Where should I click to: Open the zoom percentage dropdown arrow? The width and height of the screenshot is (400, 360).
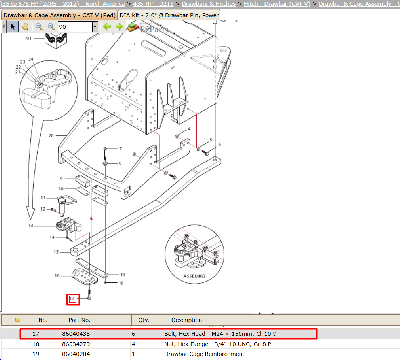point(95,27)
